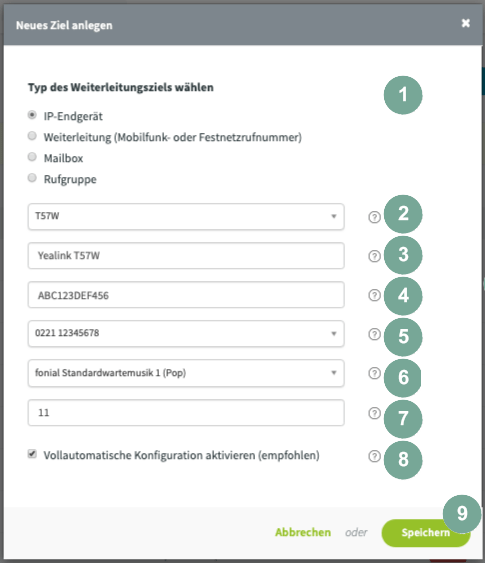Click help icon next to Yealink T57W field
Viewport: 485px width, 563px height.
(x=374, y=256)
